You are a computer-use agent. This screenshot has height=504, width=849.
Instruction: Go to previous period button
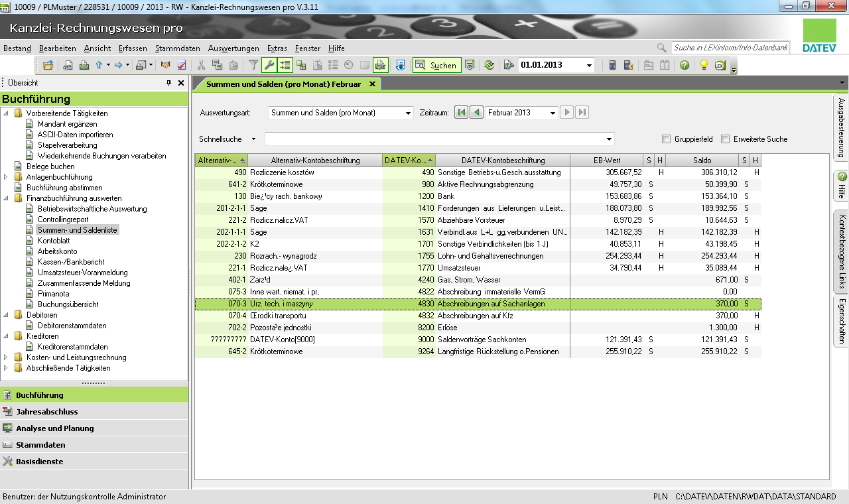tap(477, 113)
